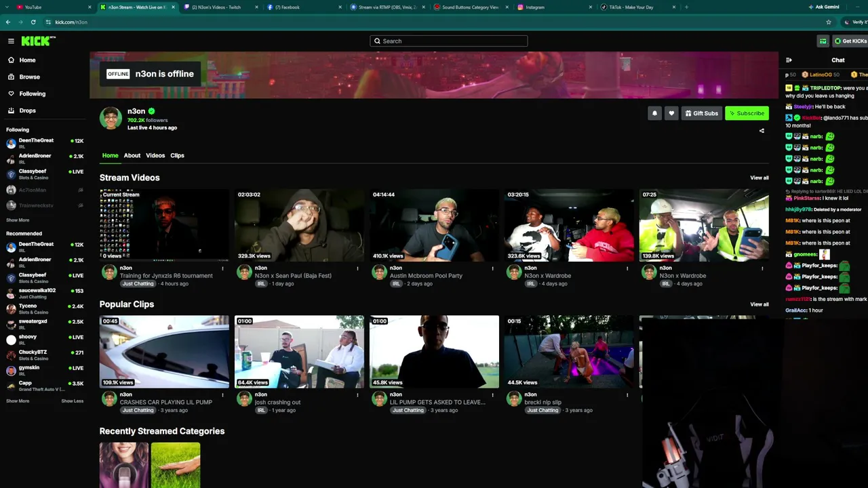Screen dimensions: 868x488
Task: Open the Videos tab on n3on's channel
Action: click(x=155, y=156)
